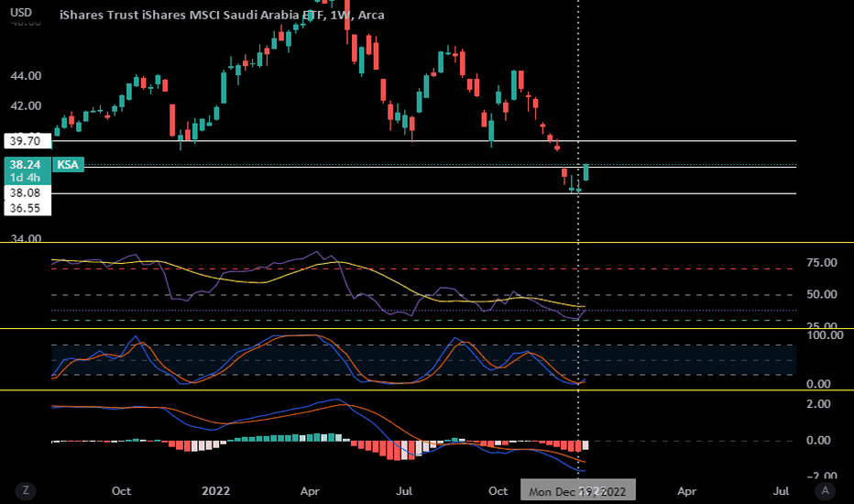
Task: Click the iShares MSCI Saudi Arabia ETF title
Action: click(x=222, y=15)
